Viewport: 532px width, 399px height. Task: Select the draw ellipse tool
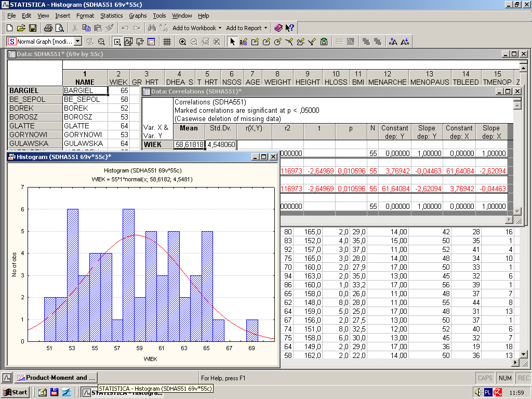[278, 42]
